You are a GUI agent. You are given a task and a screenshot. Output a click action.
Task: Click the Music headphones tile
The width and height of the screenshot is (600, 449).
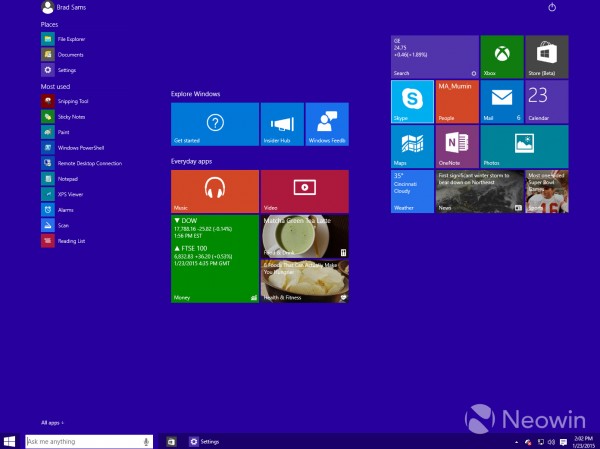tap(214, 191)
